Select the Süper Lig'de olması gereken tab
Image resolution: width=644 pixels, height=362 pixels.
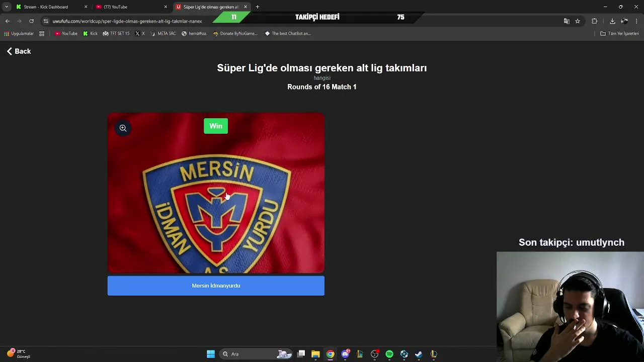pyautogui.click(x=210, y=7)
